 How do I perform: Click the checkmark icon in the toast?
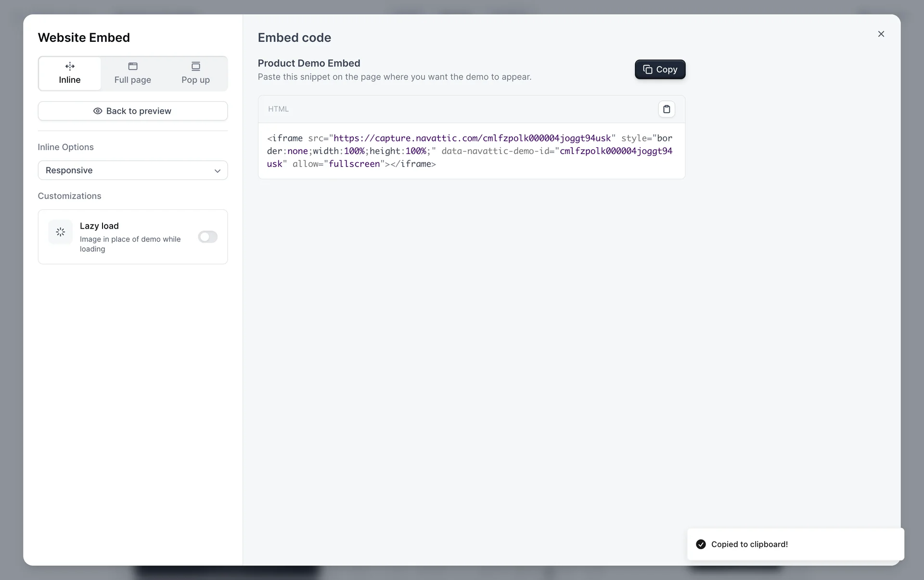click(x=701, y=544)
